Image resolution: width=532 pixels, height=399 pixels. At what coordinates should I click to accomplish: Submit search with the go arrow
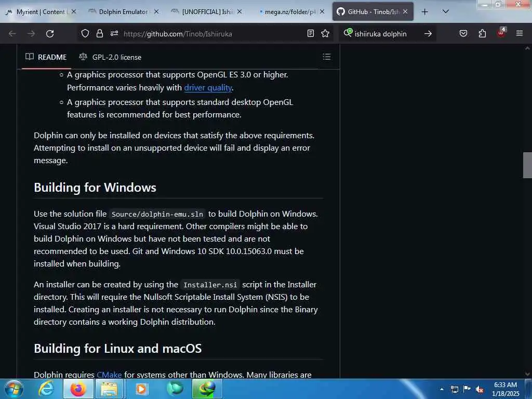pos(428,34)
